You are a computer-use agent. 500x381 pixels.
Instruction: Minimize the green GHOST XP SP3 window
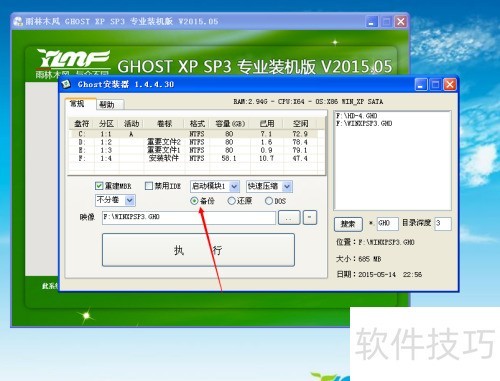point(372,22)
